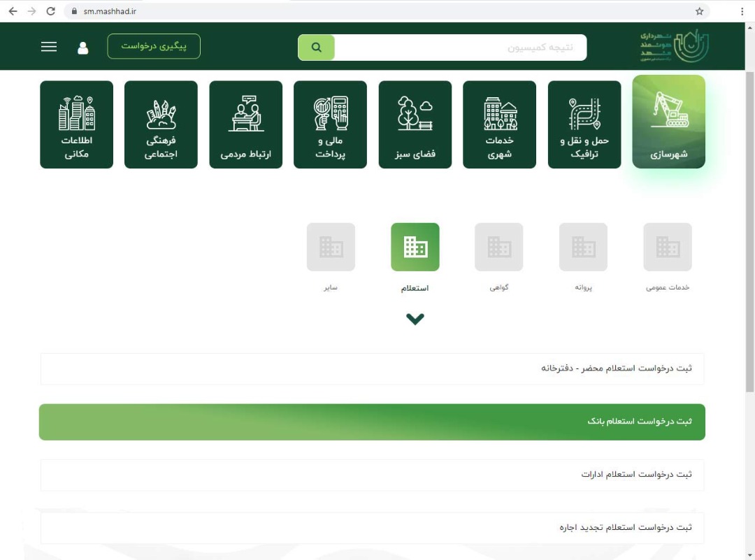
Task: Switch to the پروانه subcategory
Action: pos(583,247)
